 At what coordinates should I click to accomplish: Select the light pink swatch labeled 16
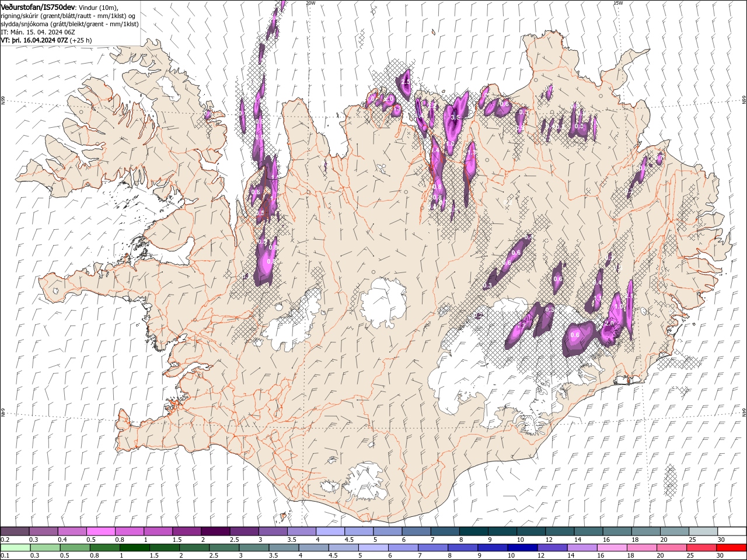coord(612,548)
